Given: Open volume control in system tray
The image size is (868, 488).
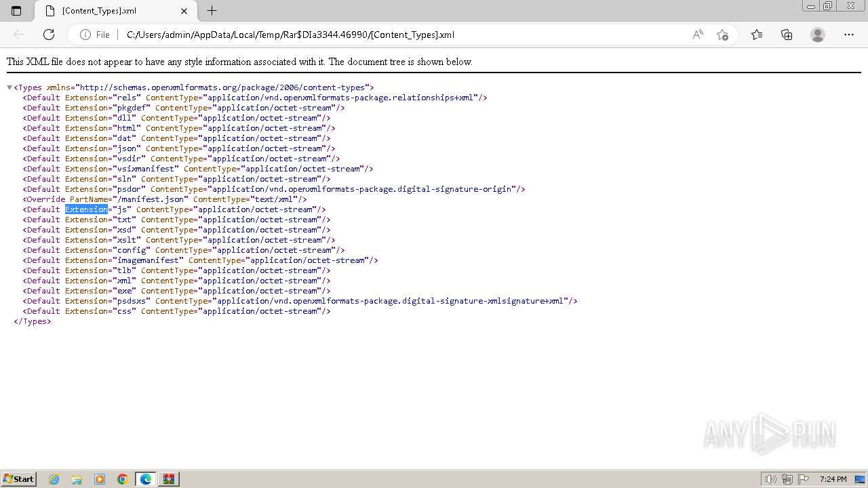Looking at the screenshot, I should (x=770, y=479).
